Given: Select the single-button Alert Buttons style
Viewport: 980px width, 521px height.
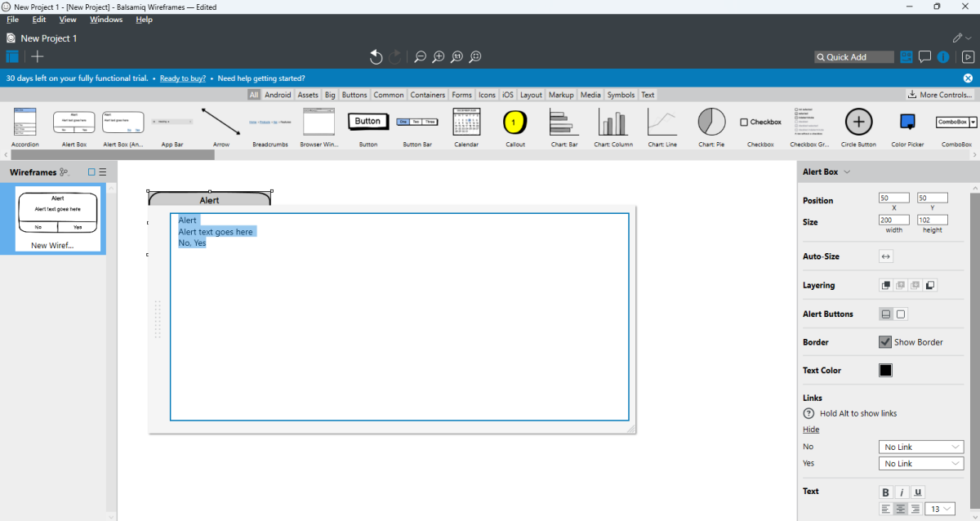Looking at the screenshot, I should coord(885,314).
